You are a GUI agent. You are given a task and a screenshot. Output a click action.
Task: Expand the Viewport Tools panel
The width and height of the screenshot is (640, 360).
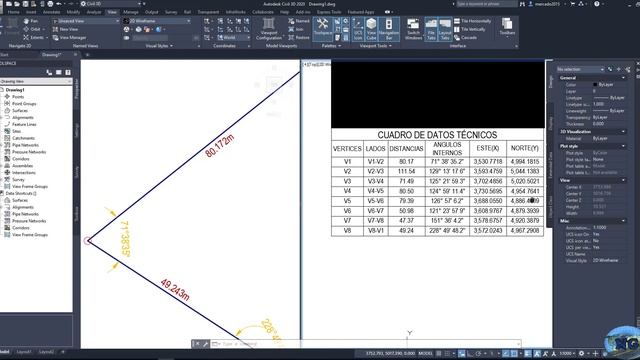[376, 46]
